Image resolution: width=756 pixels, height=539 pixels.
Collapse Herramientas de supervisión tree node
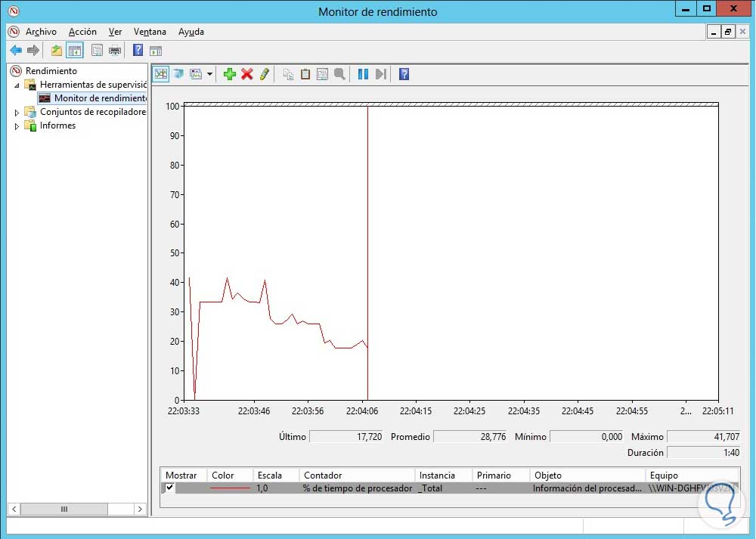coord(17,85)
